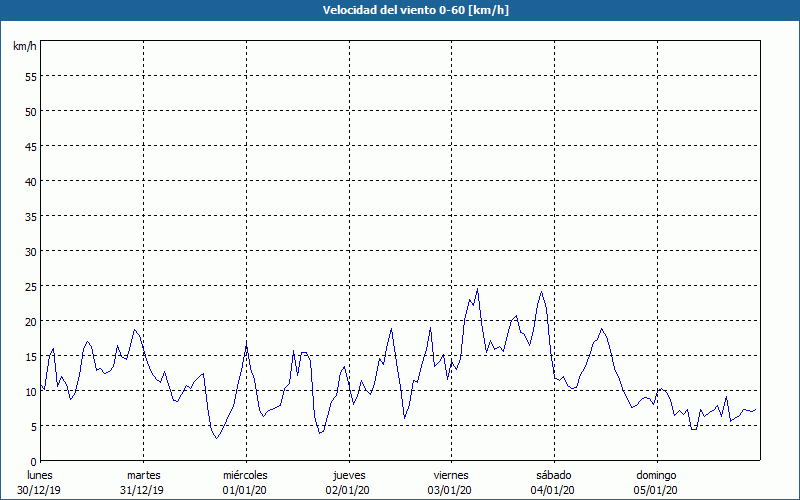800x500 pixels.
Task: Select the 0 value on the y-axis
Action: coord(34,462)
